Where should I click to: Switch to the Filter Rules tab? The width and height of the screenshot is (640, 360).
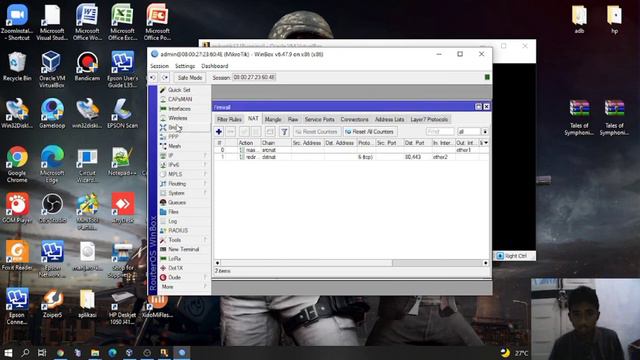[x=229, y=120]
